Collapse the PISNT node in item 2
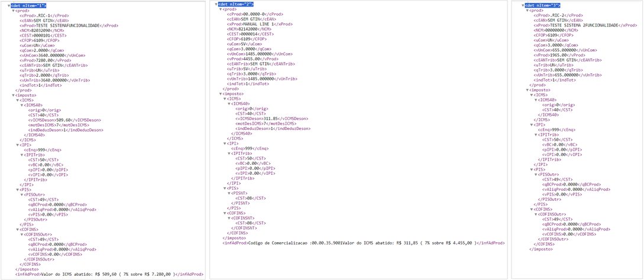The width and height of the screenshot is (644, 280). (228, 193)
